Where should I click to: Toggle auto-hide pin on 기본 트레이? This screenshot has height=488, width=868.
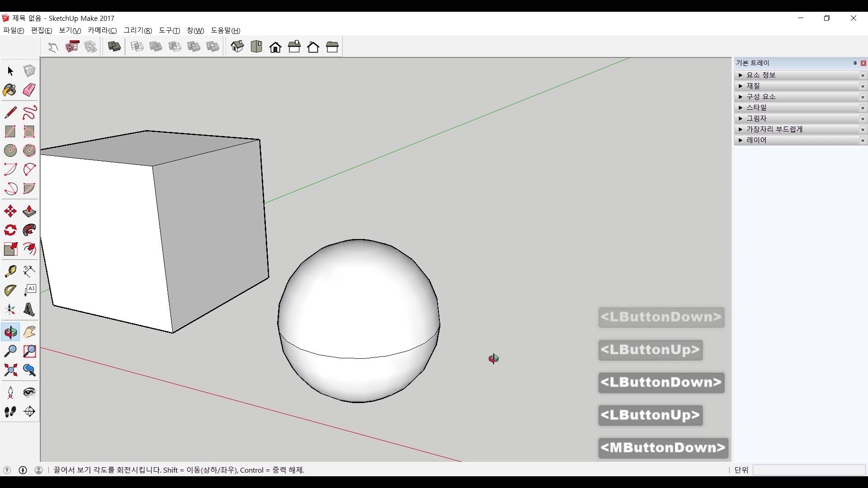tap(855, 63)
